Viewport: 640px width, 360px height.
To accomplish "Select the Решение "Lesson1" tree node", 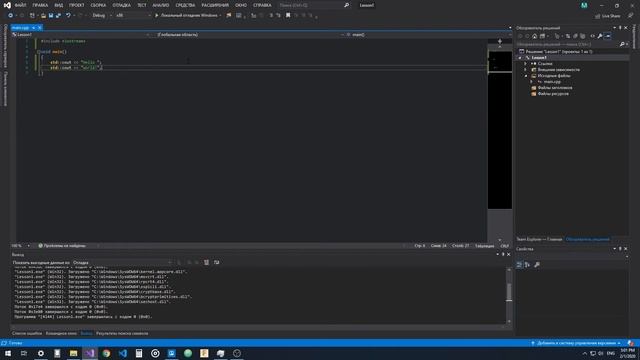I will coord(559,52).
